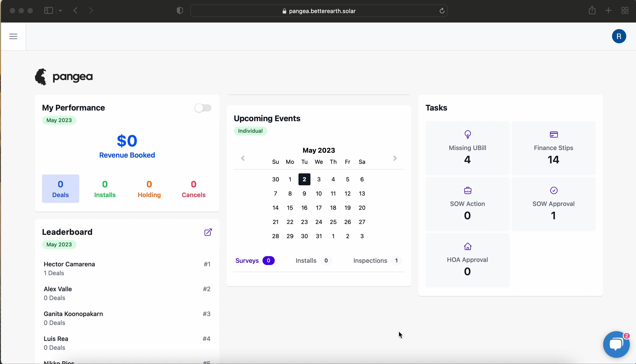The height and width of the screenshot is (364, 636).
Task: Switch to the Installs events tab
Action: click(x=314, y=261)
